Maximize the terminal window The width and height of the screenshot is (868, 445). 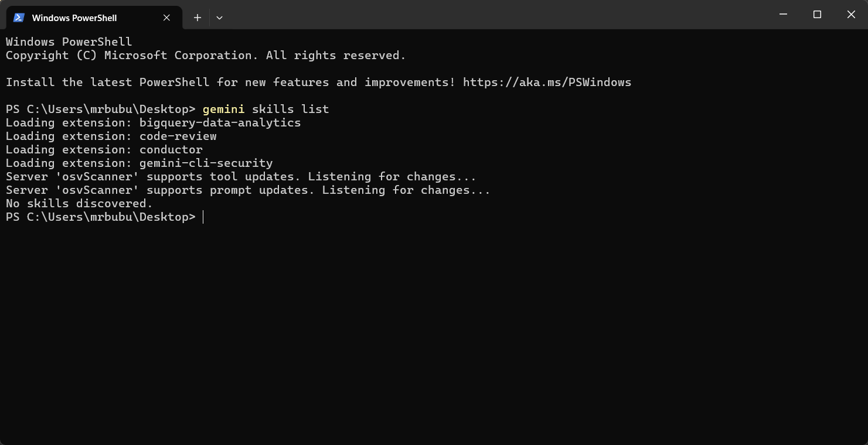(x=817, y=14)
